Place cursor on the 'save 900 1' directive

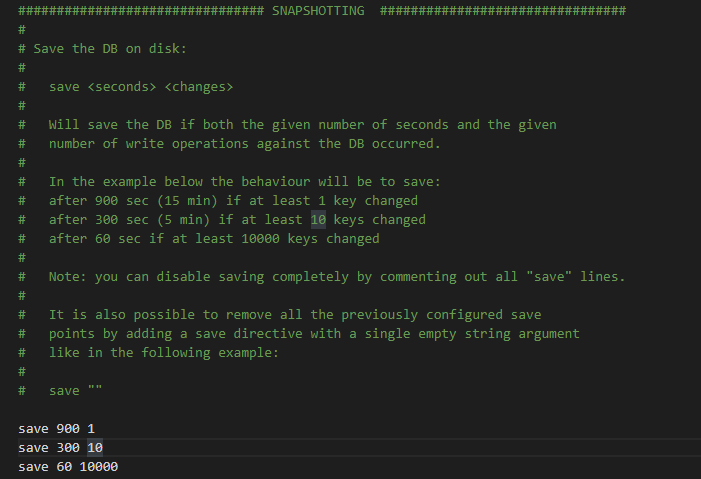56,428
